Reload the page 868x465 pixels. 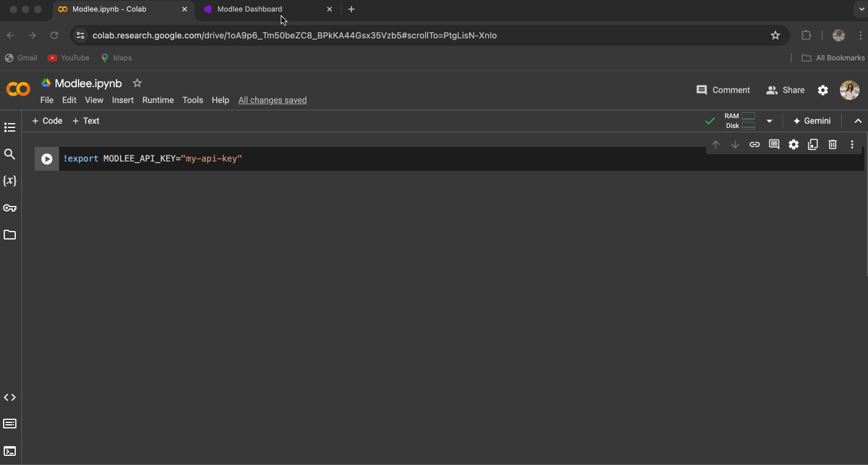pyautogui.click(x=54, y=35)
